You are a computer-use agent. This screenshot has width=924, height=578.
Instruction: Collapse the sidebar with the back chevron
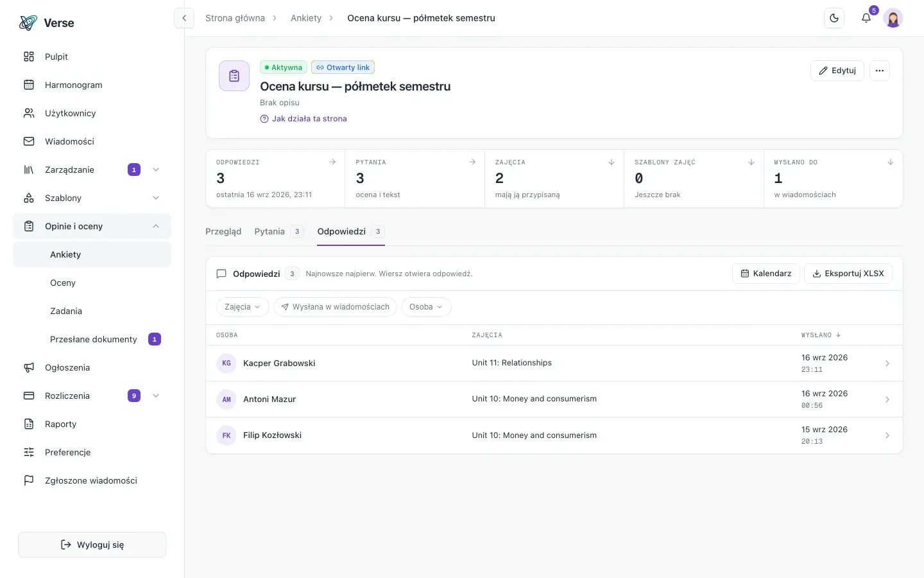[x=184, y=18]
